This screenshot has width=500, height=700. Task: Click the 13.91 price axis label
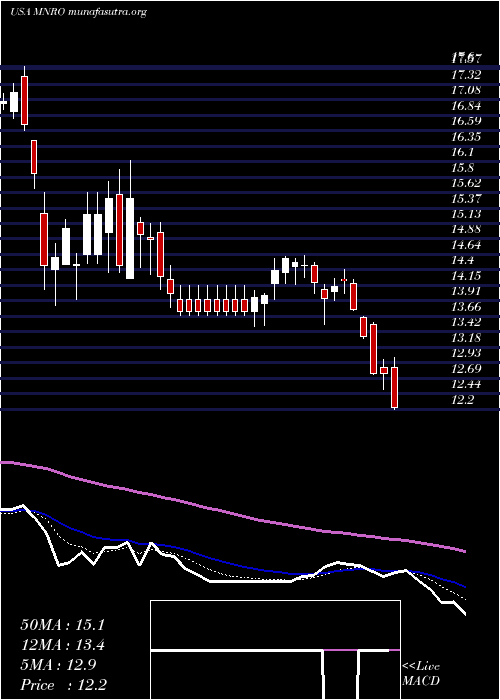click(466, 292)
